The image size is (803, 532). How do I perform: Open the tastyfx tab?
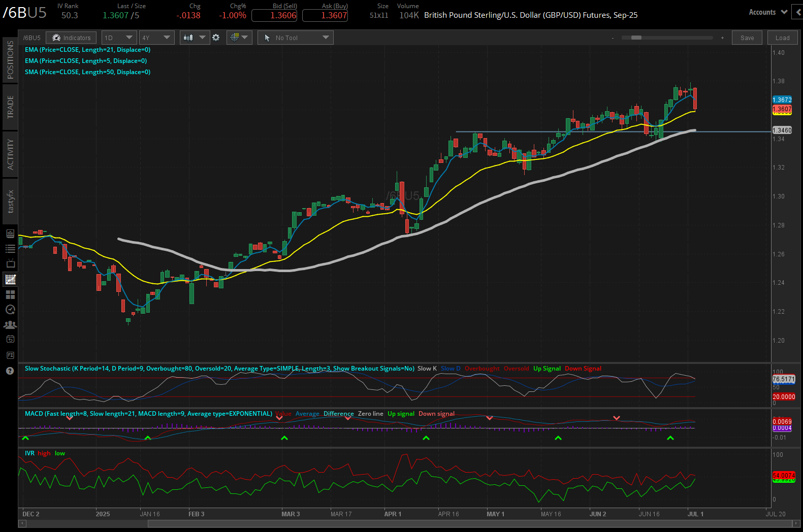pyautogui.click(x=10, y=202)
